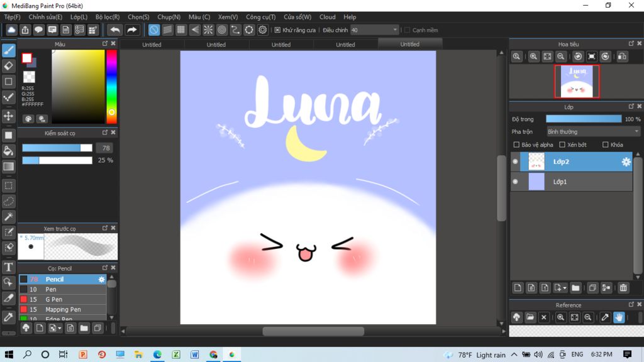Toggle Cạnh mềm checkbox
The width and height of the screenshot is (644, 362).
pyautogui.click(x=408, y=30)
